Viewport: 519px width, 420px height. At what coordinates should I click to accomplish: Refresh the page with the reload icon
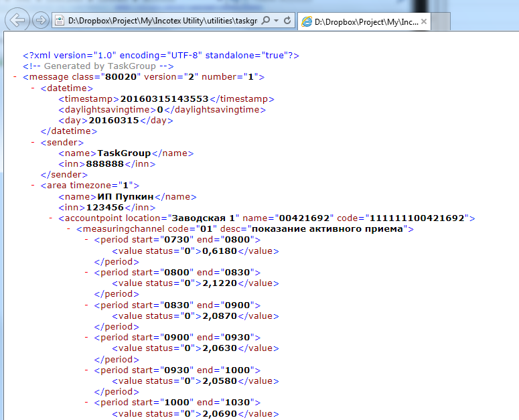click(x=287, y=21)
